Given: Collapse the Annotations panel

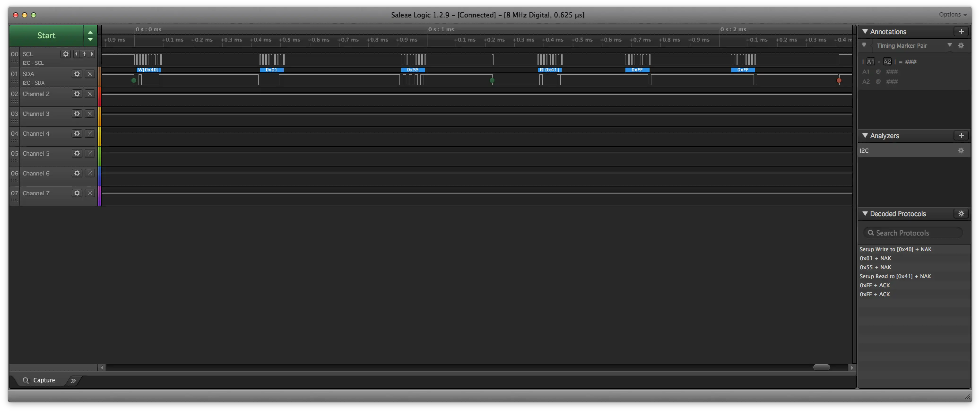Looking at the screenshot, I should coord(865,32).
